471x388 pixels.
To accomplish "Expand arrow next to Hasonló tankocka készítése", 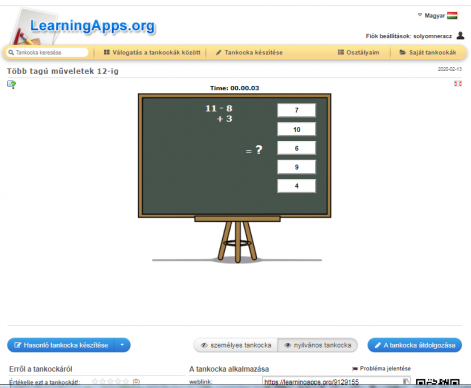I will click(x=122, y=345).
